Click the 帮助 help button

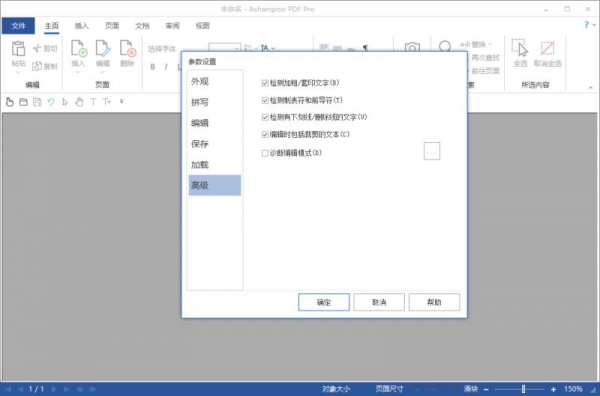pyautogui.click(x=434, y=302)
